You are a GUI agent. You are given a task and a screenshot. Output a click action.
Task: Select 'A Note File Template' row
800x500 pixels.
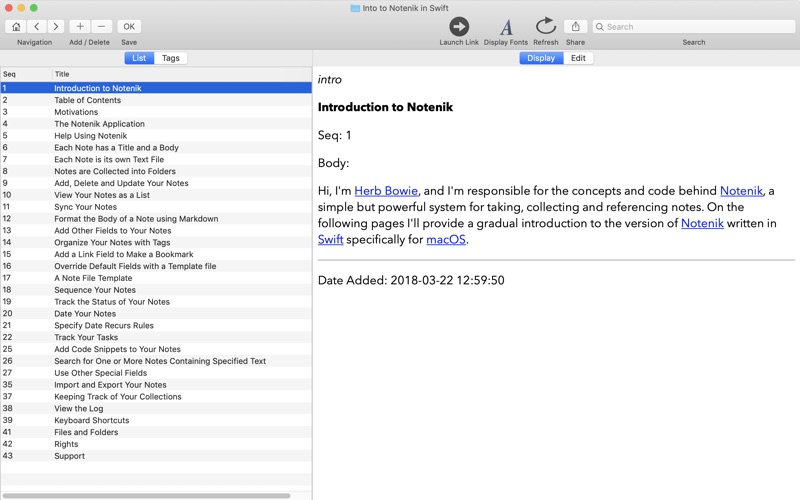[156, 278]
